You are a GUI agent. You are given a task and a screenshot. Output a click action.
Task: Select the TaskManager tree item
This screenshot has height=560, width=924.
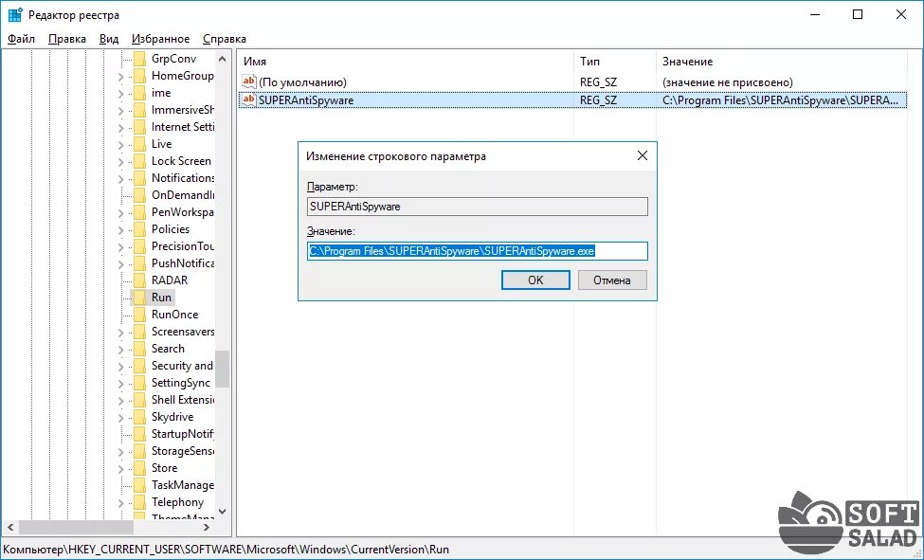click(182, 485)
